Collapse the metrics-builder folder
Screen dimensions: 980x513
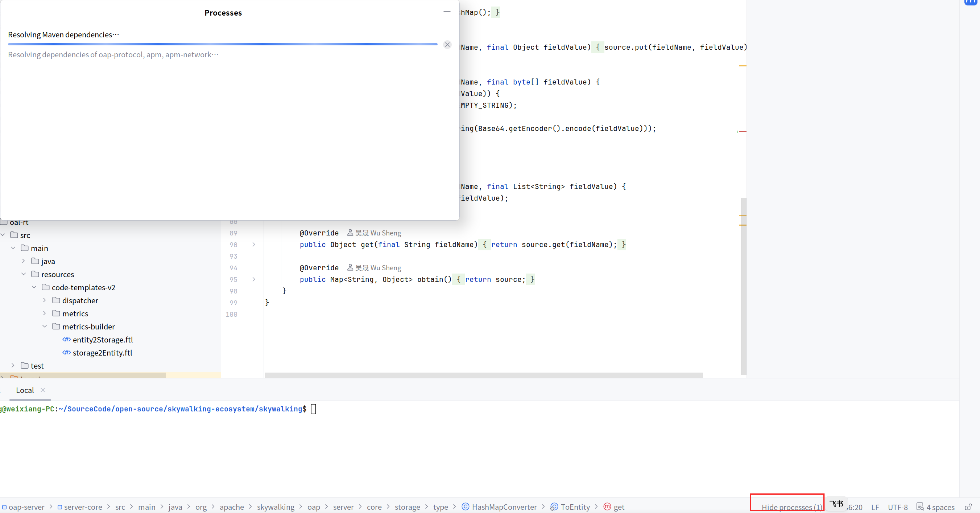[45, 326]
